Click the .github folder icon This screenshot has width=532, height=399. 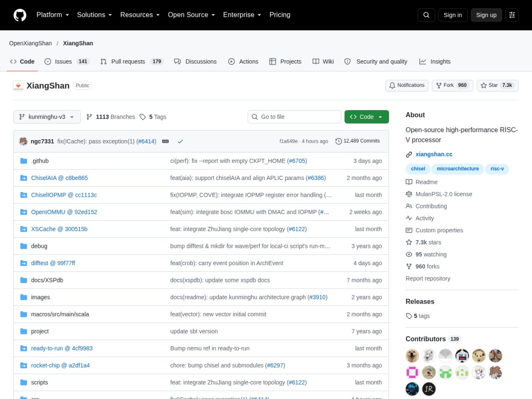pos(23,161)
